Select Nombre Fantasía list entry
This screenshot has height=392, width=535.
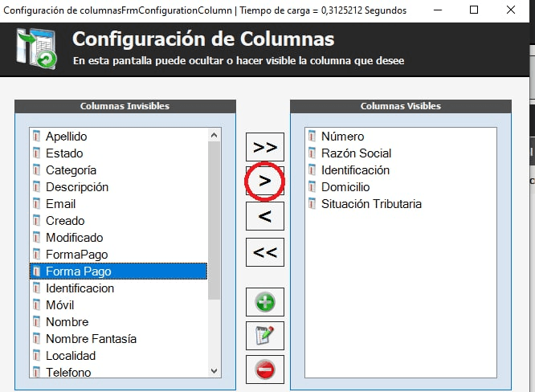(x=91, y=339)
